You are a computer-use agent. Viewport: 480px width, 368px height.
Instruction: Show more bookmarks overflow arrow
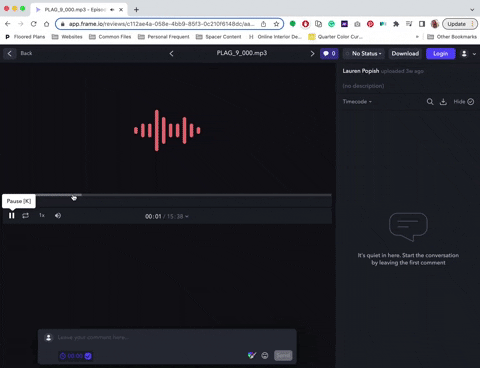pyautogui.click(x=417, y=37)
